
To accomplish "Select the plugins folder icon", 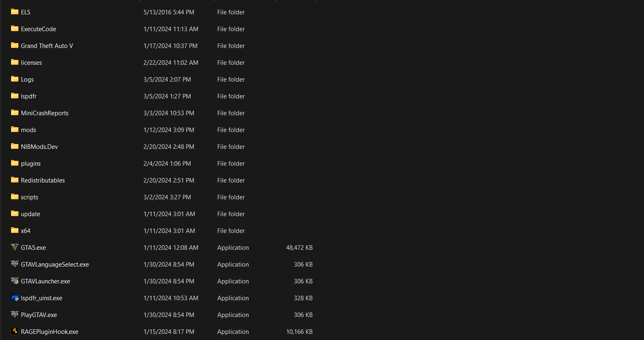I will (x=15, y=163).
